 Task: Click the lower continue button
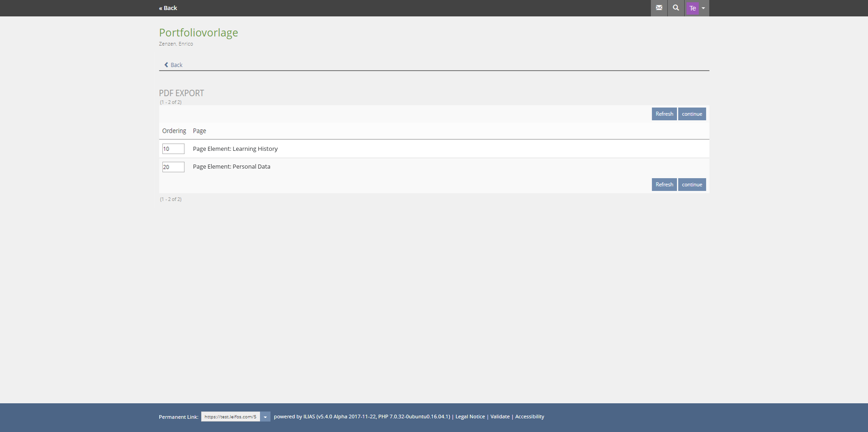click(x=692, y=185)
